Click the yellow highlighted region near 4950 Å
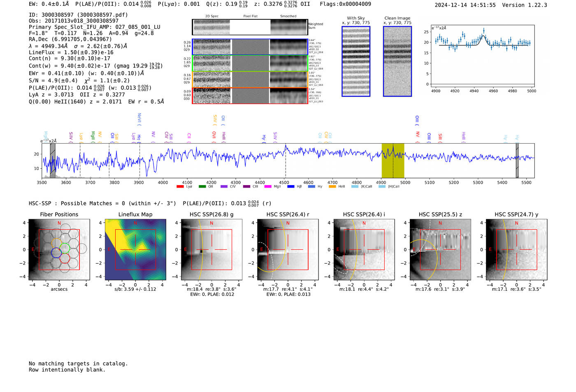The height and width of the screenshot is (392, 576). click(x=393, y=160)
